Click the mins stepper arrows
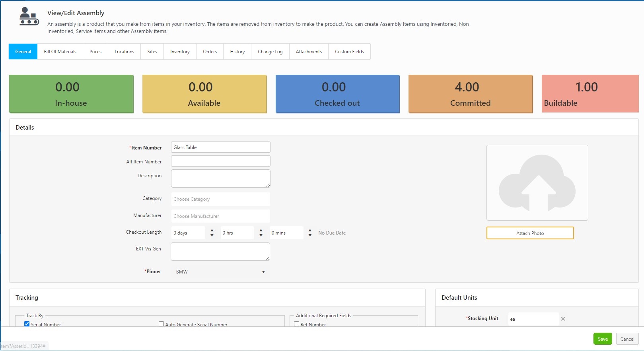The height and width of the screenshot is (351, 644). (x=310, y=233)
